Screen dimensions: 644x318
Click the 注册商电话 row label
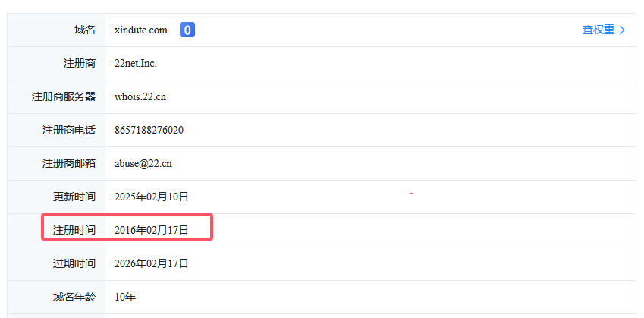69,131
